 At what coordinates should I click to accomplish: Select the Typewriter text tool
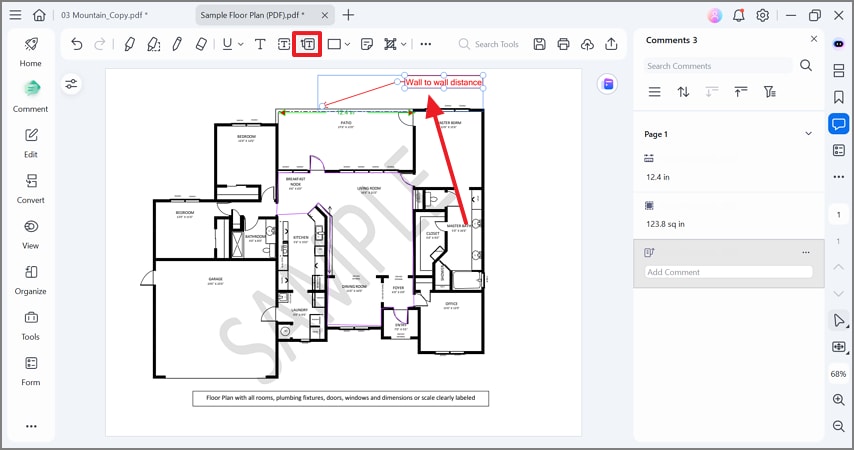[x=260, y=44]
